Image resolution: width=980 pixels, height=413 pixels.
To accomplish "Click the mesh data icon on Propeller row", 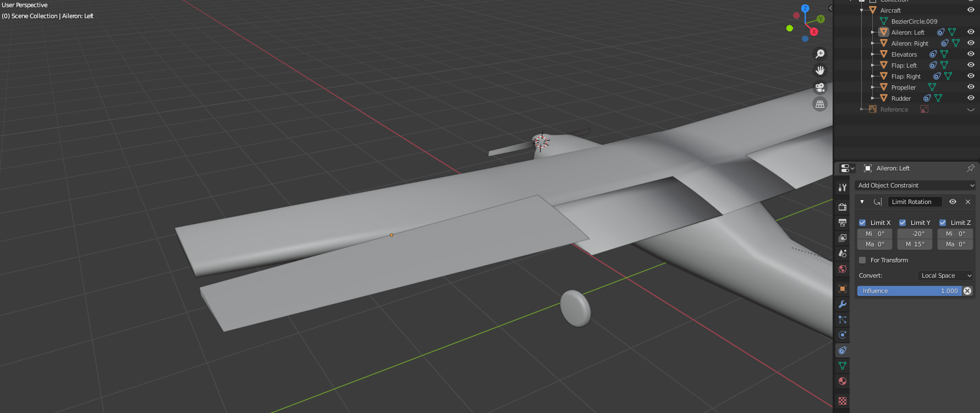I will tap(932, 87).
